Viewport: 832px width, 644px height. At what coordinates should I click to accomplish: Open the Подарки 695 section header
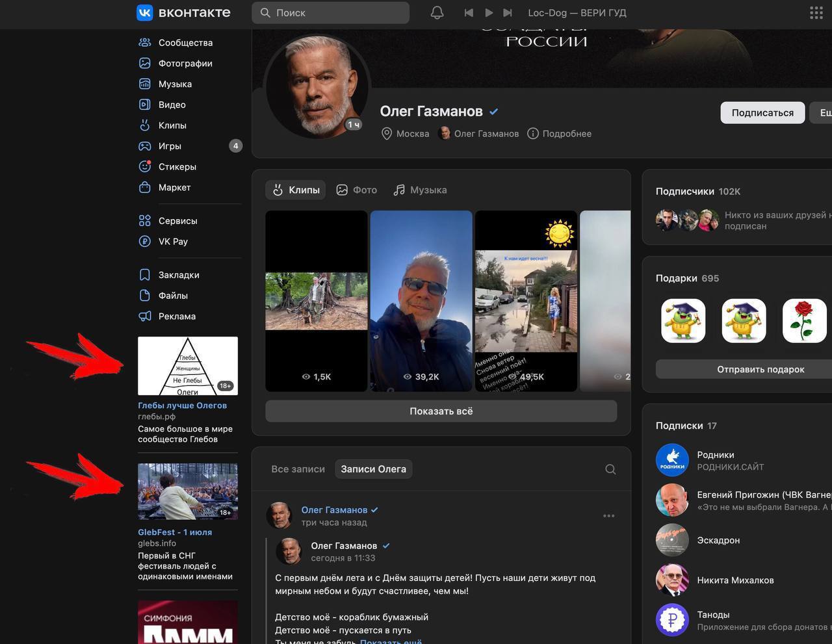pos(687,278)
